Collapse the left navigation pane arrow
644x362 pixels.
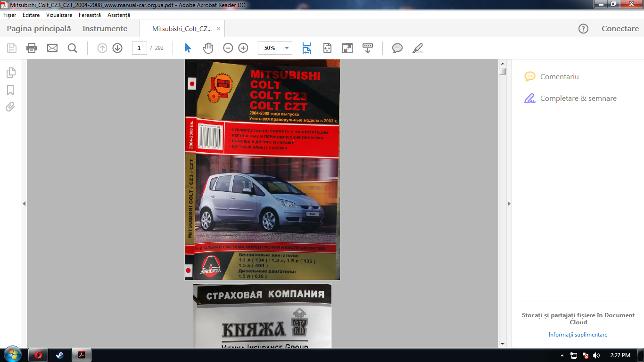(x=24, y=204)
